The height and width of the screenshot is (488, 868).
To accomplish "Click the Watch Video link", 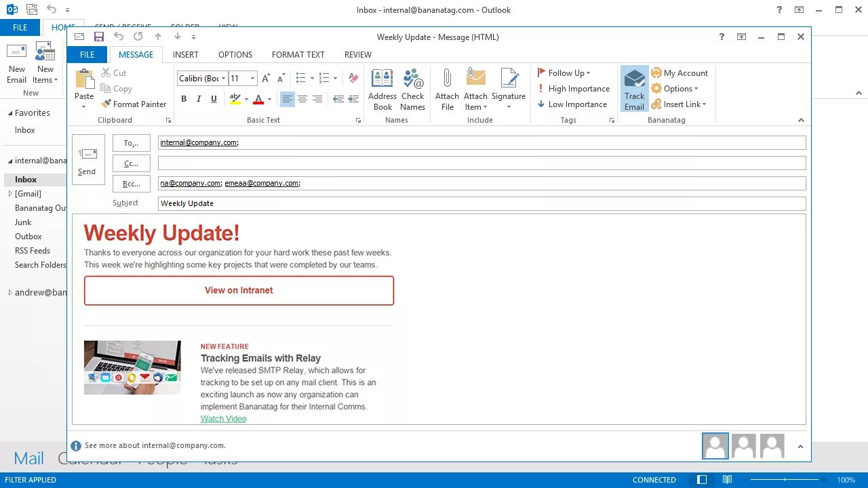I will (x=223, y=419).
